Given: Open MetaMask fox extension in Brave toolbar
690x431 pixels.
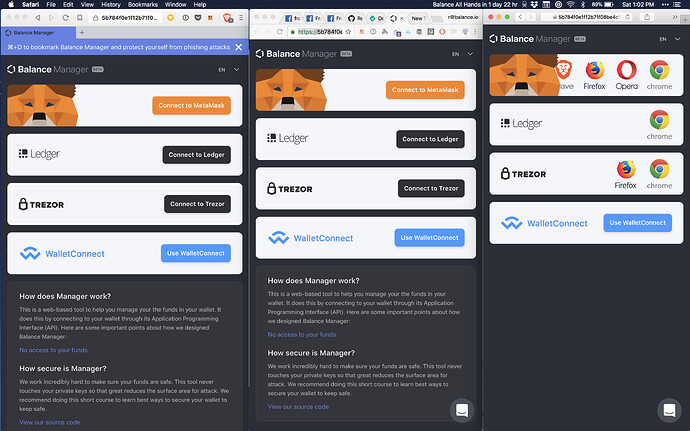Looking at the screenshot, I should (210, 18).
